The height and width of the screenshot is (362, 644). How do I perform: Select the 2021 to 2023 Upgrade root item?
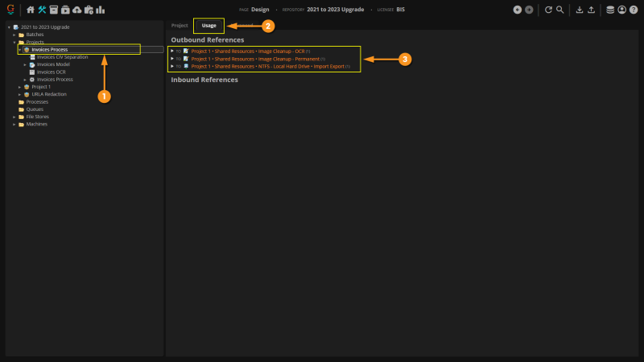pos(45,27)
